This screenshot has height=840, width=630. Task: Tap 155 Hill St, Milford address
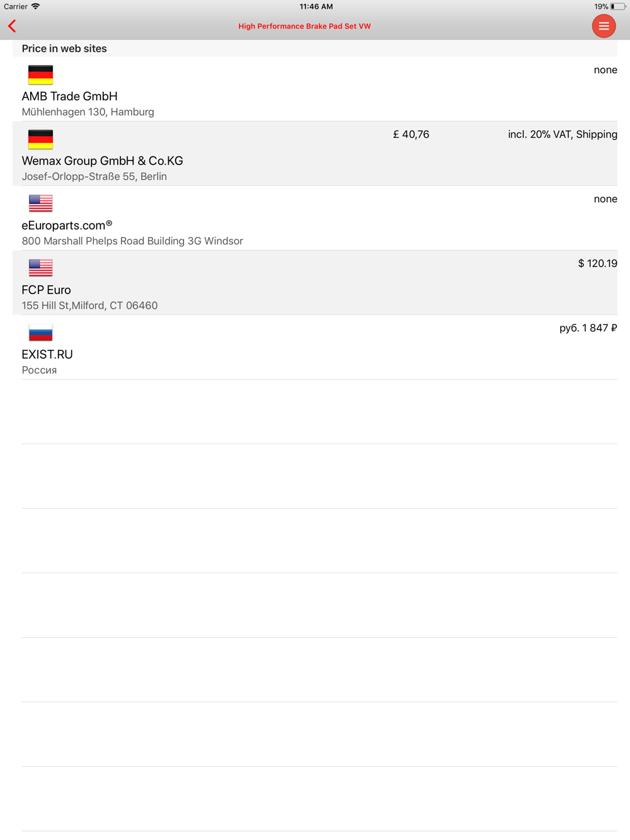(89, 305)
